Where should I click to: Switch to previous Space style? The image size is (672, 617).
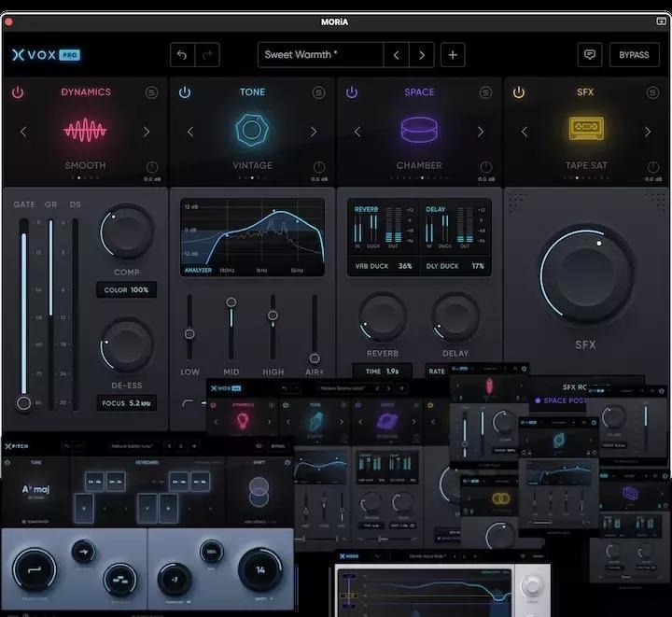357,132
